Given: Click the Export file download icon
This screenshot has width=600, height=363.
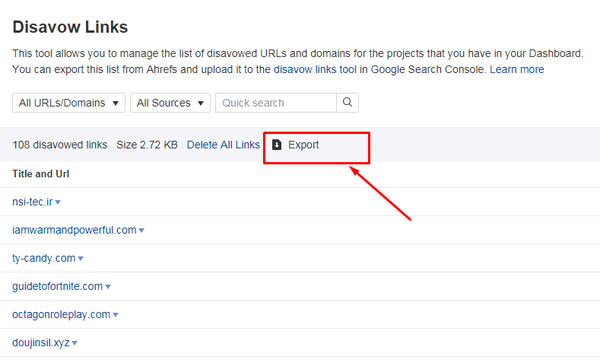Looking at the screenshot, I should 276,145.
